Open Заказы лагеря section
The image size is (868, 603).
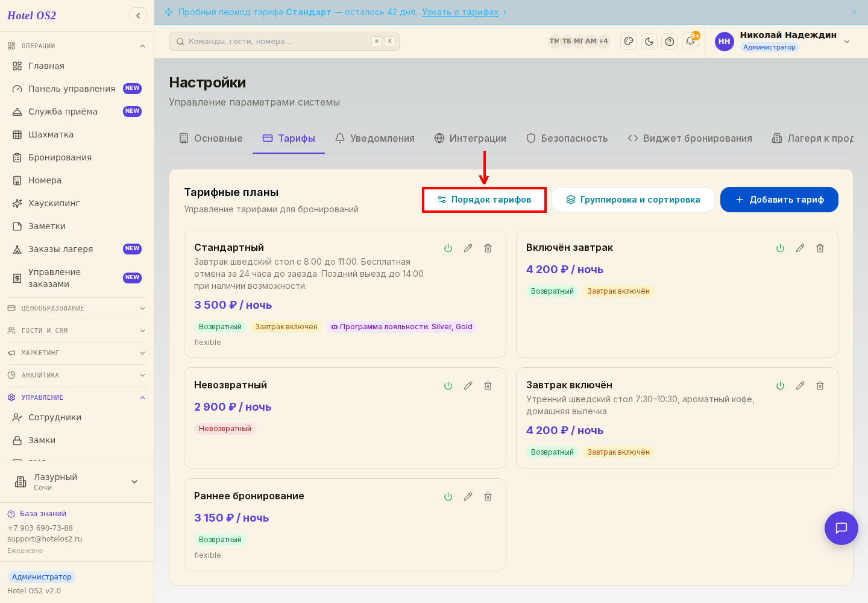pos(77,249)
